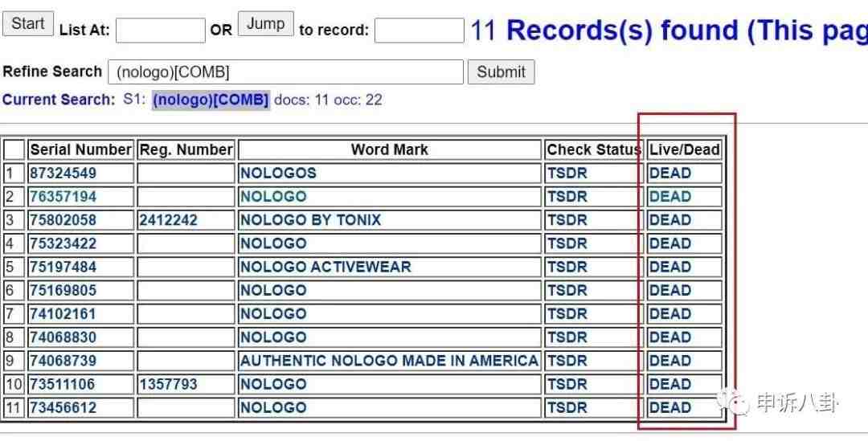The width and height of the screenshot is (868, 441).
Task: Click the Word Mark column header
Action: (390, 150)
